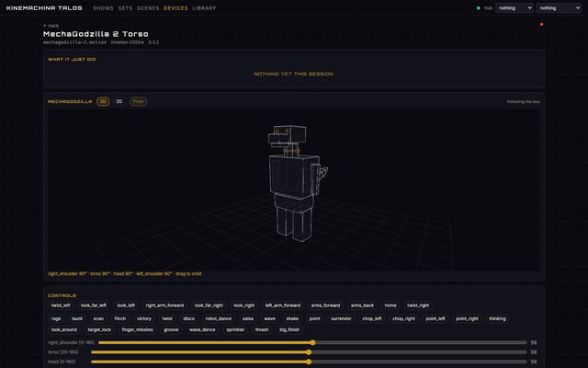
Task: Run the point_left animation
Action: click(435, 318)
